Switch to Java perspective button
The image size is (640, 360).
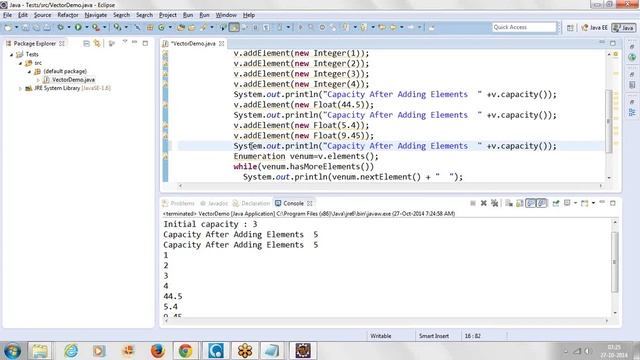[623, 28]
